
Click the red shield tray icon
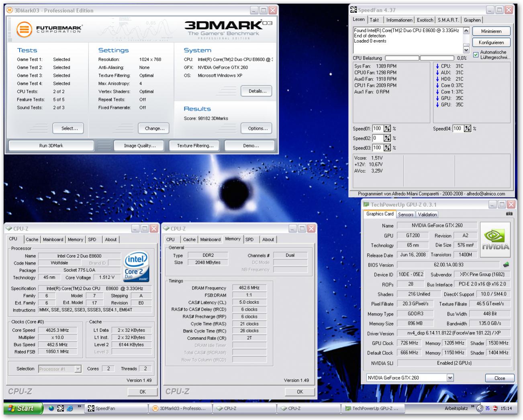(495, 408)
